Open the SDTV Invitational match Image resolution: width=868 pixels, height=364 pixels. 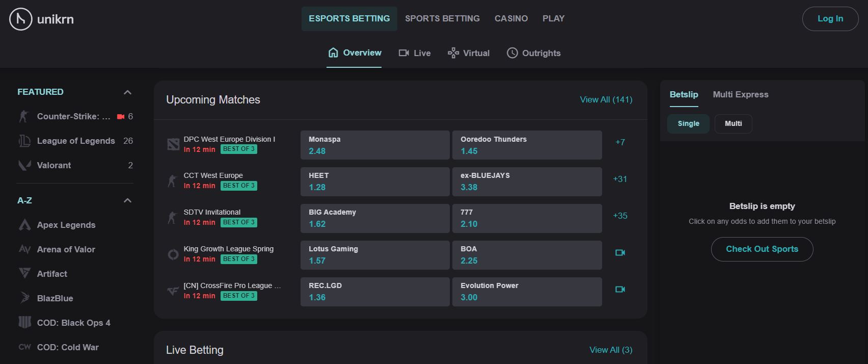pyautogui.click(x=212, y=212)
